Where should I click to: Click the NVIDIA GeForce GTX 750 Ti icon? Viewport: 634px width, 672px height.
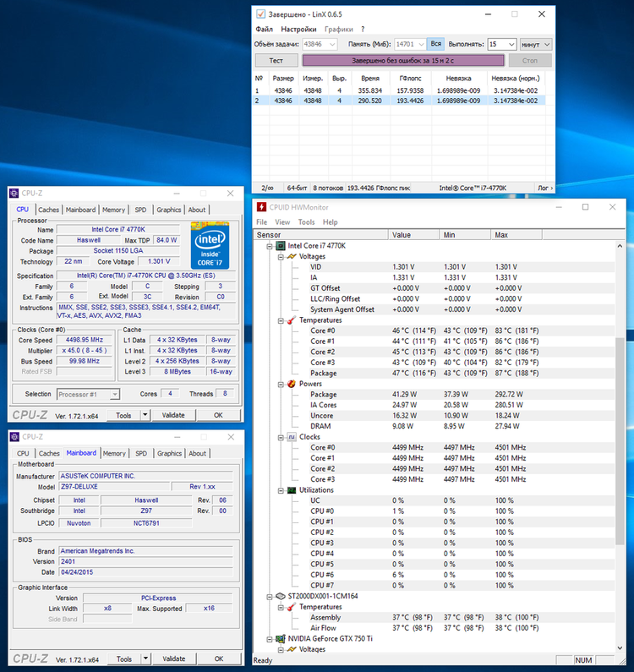point(281,638)
